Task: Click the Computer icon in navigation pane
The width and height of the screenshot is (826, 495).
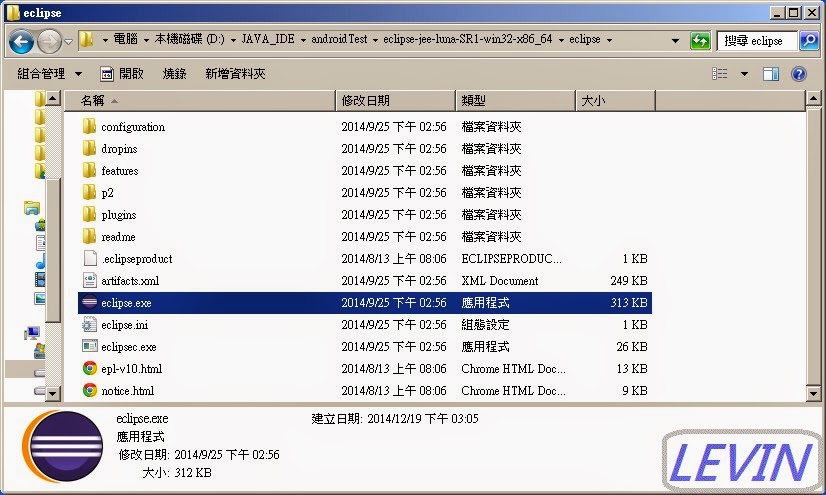Action: pyautogui.click(x=32, y=333)
